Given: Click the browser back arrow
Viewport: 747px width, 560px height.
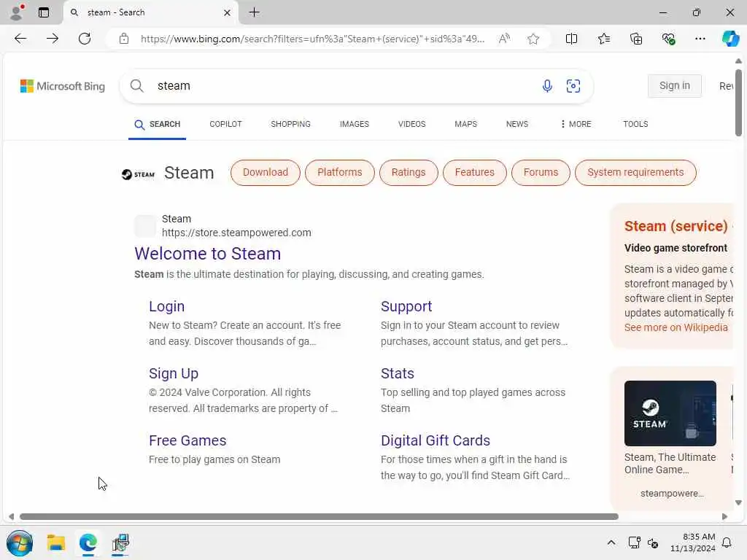Looking at the screenshot, I should (20, 39).
